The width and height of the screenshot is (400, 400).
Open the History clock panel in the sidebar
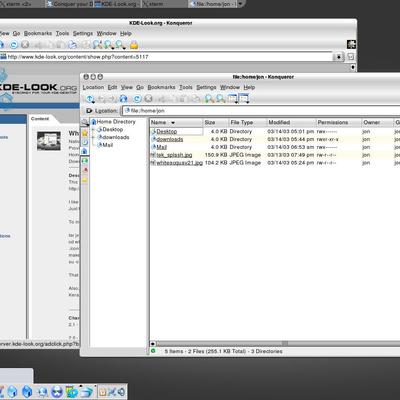(x=85, y=142)
